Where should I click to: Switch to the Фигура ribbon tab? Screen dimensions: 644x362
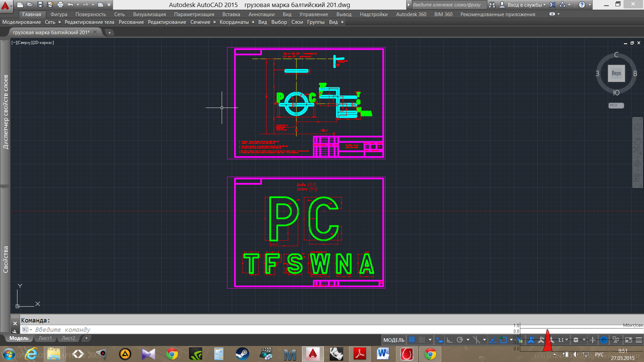(x=59, y=14)
